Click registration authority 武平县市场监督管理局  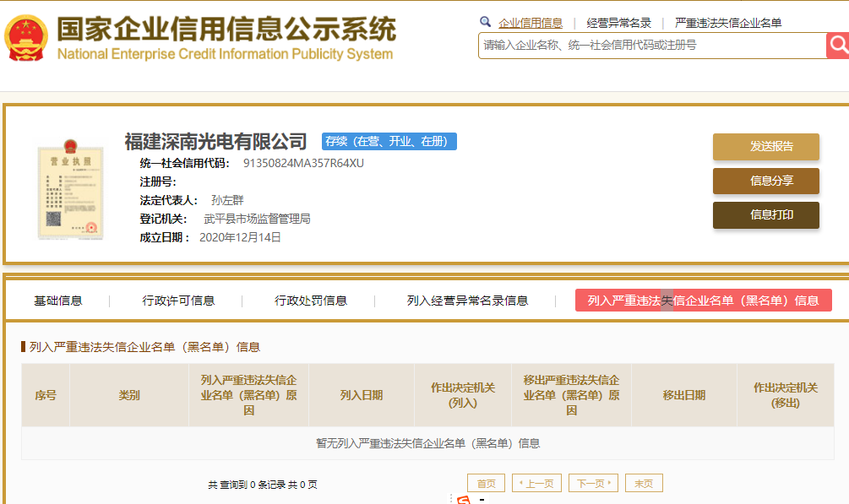pyautogui.click(x=257, y=219)
